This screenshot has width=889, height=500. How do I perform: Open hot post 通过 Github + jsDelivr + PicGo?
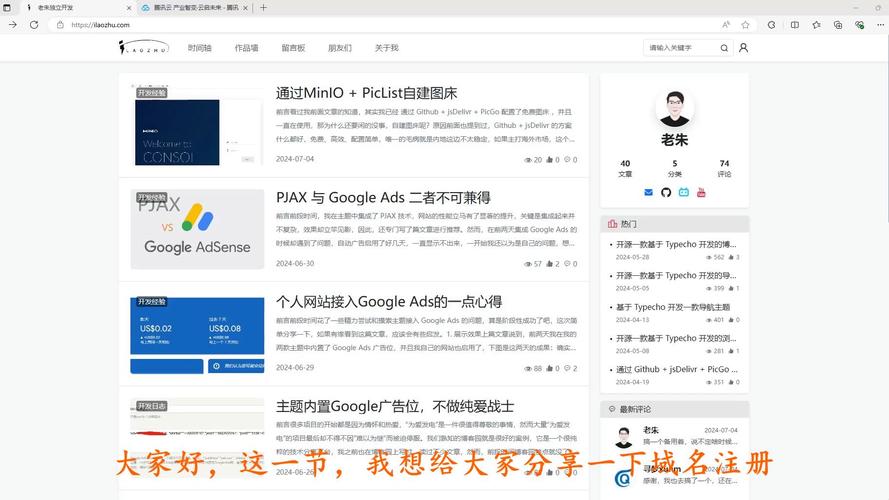coord(676,370)
